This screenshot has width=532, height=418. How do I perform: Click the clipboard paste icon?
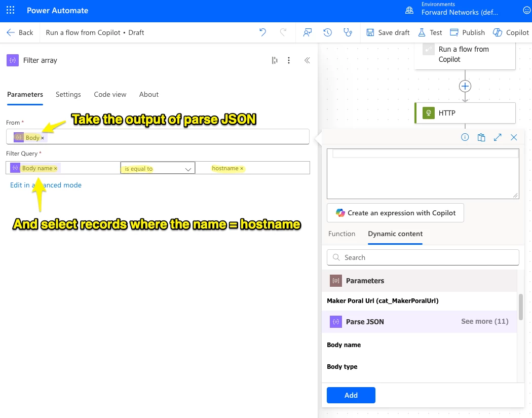[x=481, y=137]
